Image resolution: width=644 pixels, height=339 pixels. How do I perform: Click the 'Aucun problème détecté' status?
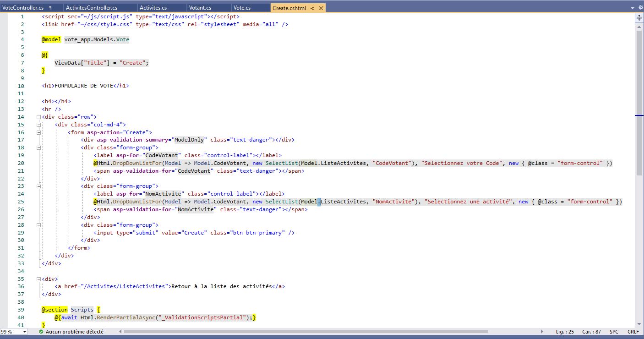pos(75,332)
